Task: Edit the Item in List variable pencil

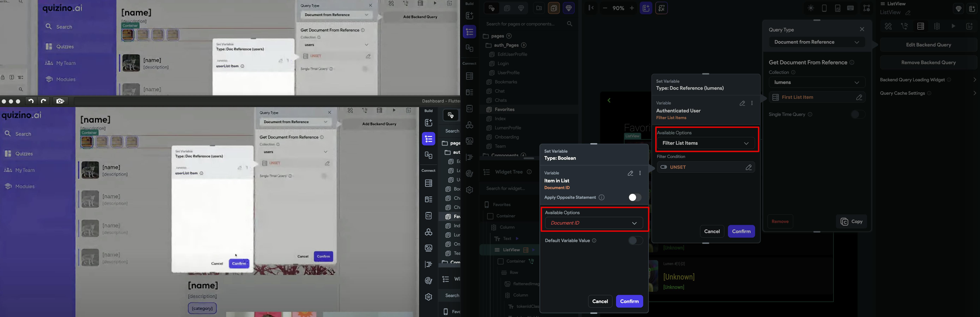Action: tap(630, 173)
